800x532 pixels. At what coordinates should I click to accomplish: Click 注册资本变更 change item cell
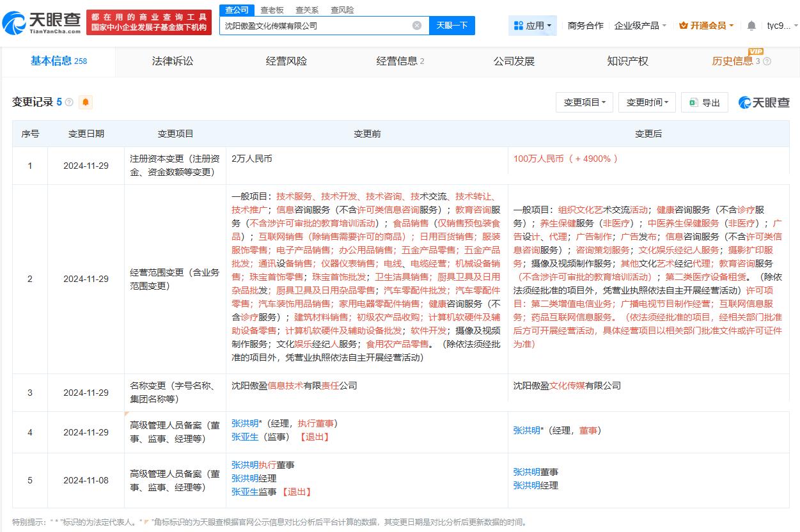[175, 166]
